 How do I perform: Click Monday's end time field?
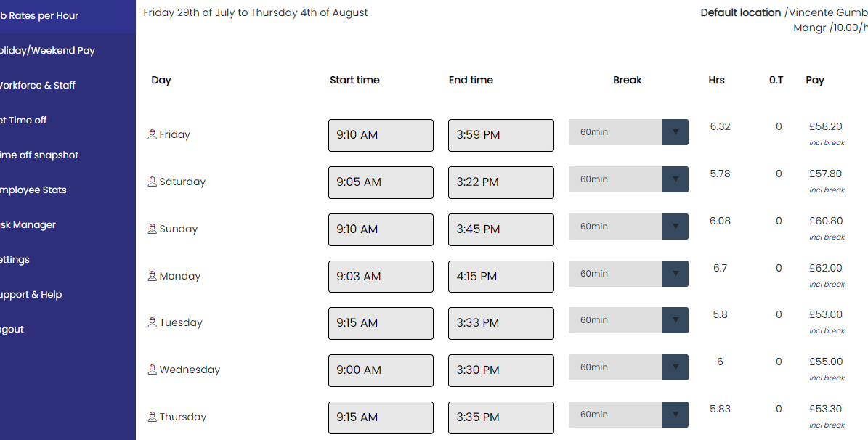(x=500, y=276)
